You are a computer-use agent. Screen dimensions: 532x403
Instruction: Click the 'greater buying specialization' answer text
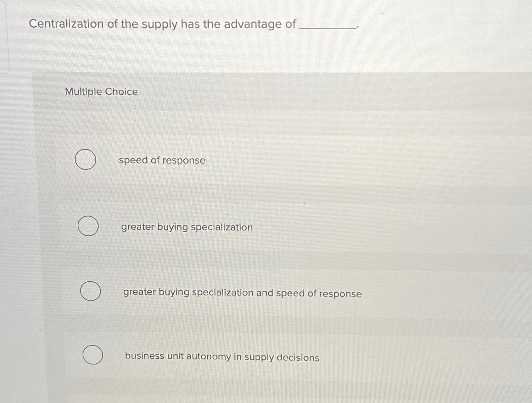[187, 227]
